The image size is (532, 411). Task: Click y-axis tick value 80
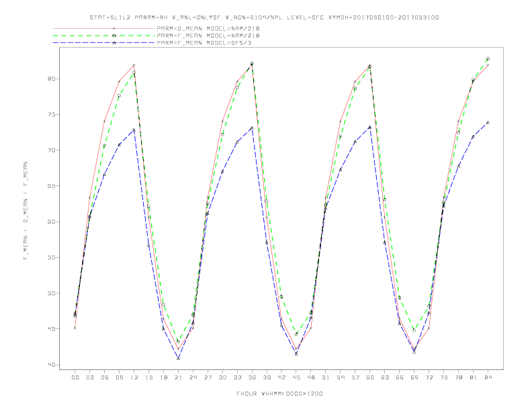tap(51, 79)
